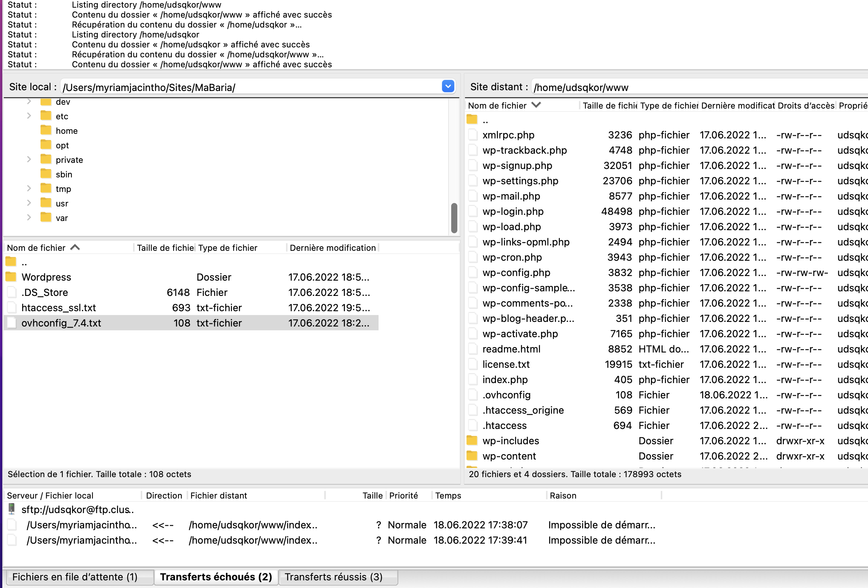Expand the var folder tree node
This screenshot has width=868, height=588.
coord(29,218)
